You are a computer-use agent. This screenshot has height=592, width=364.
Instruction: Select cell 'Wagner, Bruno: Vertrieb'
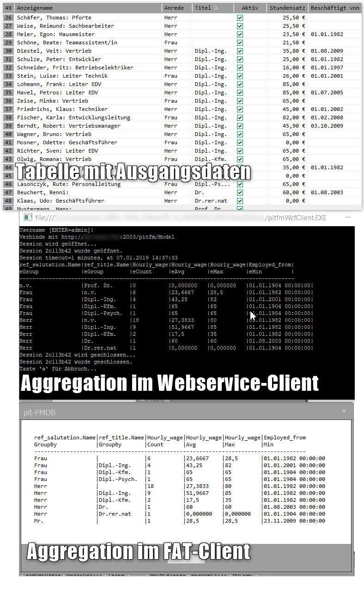pyautogui.click(x=88, y=134)
